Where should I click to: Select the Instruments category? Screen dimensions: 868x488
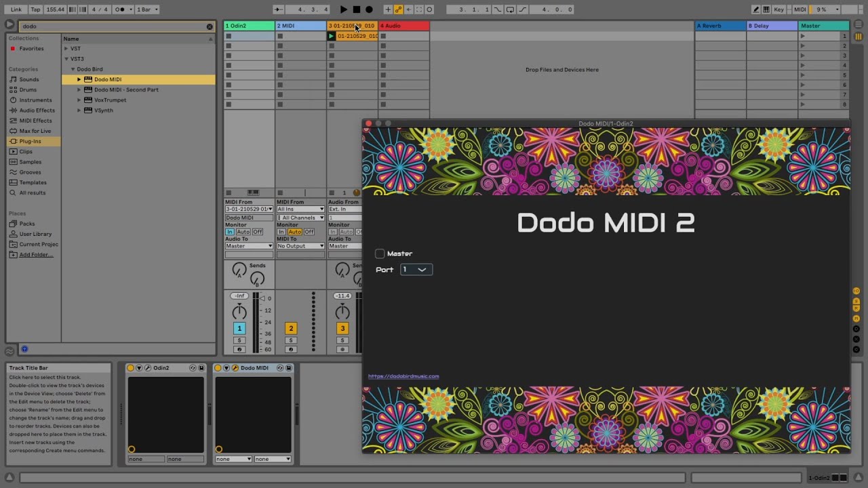click(x=35, y=100)
